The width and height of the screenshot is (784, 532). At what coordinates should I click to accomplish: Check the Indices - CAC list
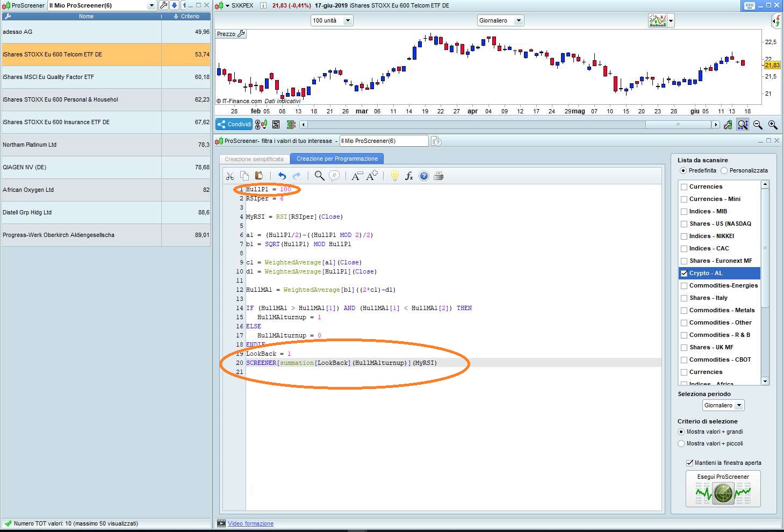click(684, 249)
